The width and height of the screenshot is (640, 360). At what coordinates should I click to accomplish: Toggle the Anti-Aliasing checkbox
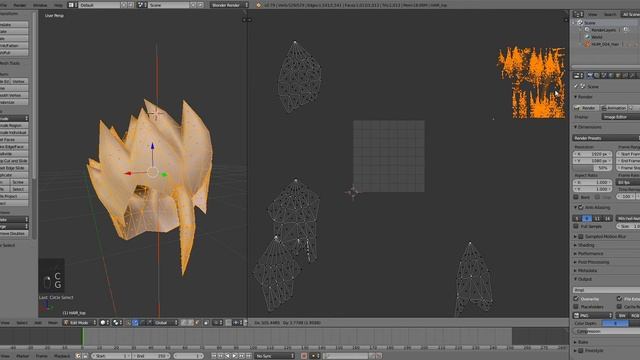tap(580, 207)
